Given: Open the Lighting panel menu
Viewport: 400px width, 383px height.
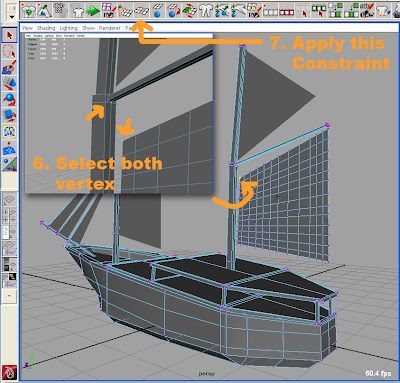Looking at the screenshot, I should point(69,28).
